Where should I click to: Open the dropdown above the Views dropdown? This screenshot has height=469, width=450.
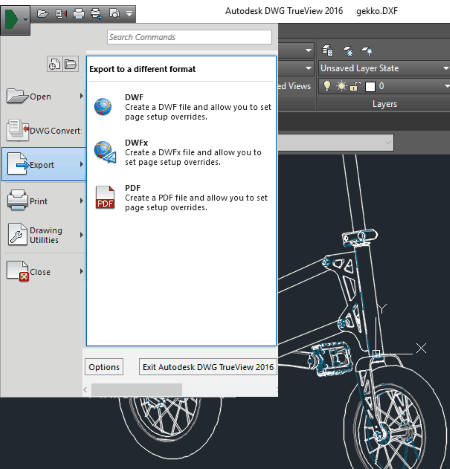(308, 51)
